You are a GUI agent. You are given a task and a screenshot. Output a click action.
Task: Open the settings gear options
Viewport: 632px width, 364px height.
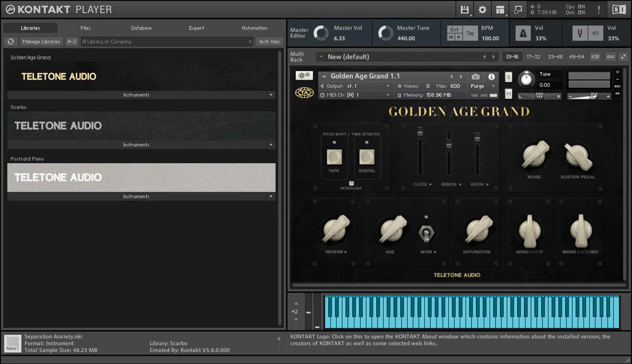[x=483, y=9]
